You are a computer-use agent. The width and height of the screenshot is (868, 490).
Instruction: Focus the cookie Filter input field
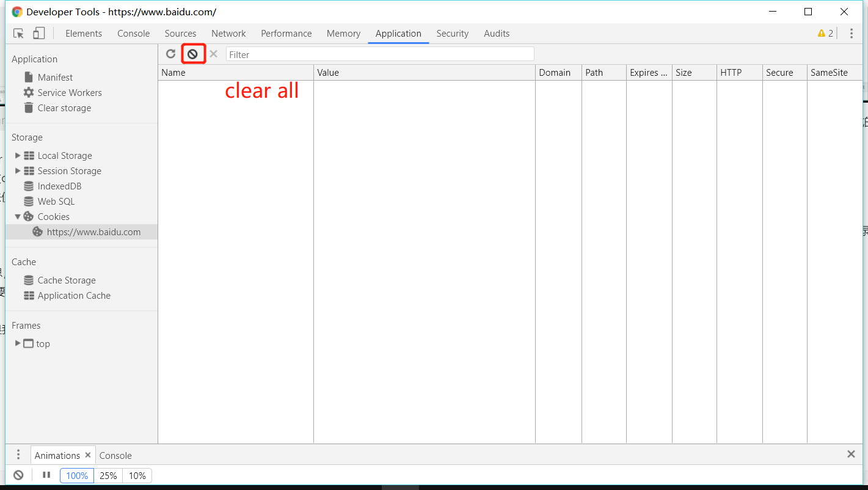click(x=380, y=54)
